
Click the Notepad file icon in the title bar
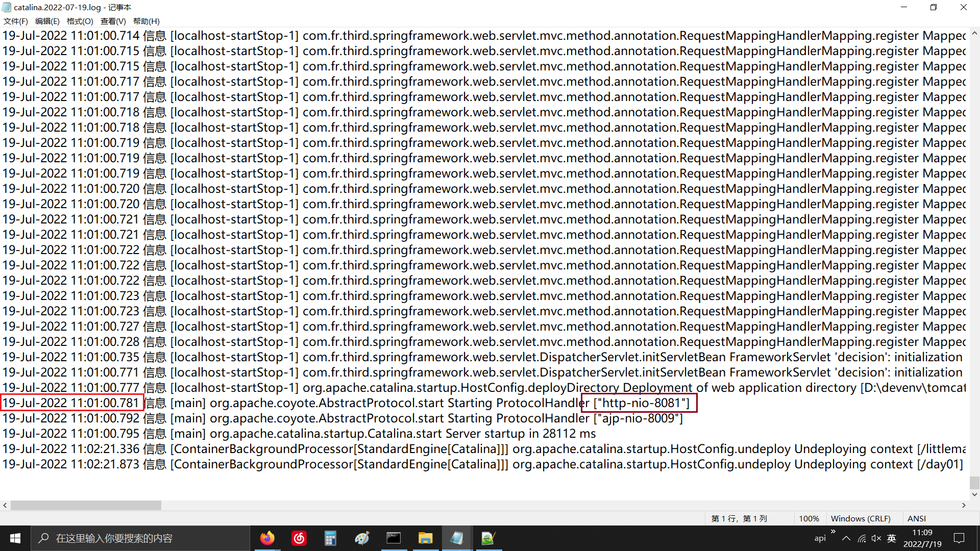[x=6, y=7]
